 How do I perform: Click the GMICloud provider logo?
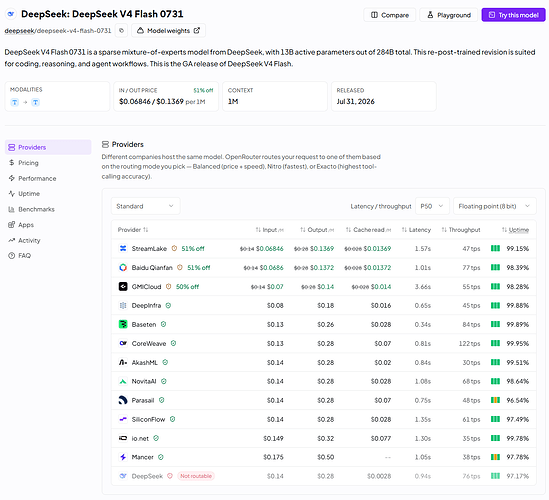pyautogui.click(x=123, y=286)
